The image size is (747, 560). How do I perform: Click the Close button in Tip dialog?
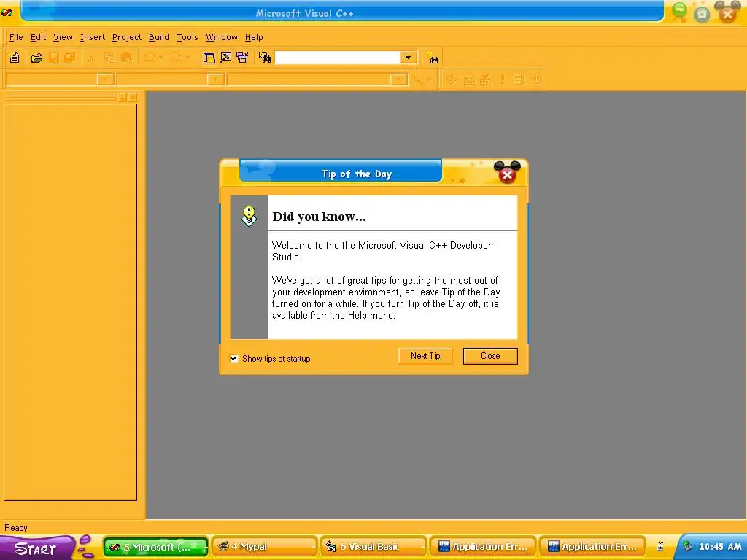coord(490,356)
